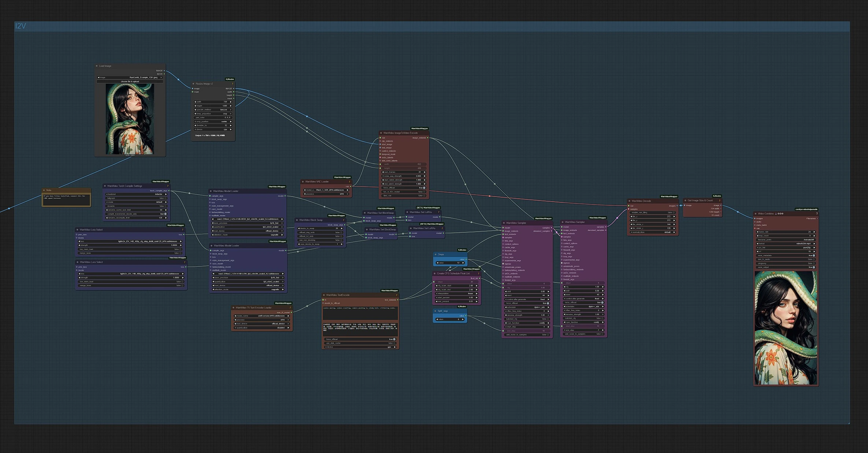Open help on Get Image Size & Count
The image size is (868, 453).
pos(719,201)
